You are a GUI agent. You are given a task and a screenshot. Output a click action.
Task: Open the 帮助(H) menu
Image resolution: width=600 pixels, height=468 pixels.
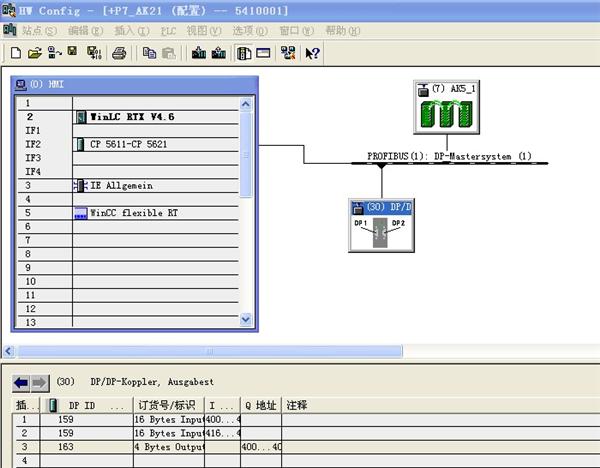click(x=342, y=31)
